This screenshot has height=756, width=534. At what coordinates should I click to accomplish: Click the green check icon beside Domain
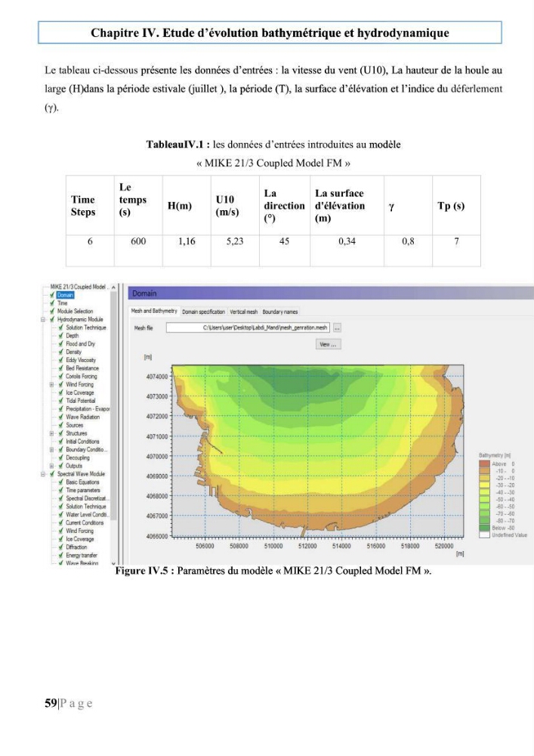pos(52,295)
